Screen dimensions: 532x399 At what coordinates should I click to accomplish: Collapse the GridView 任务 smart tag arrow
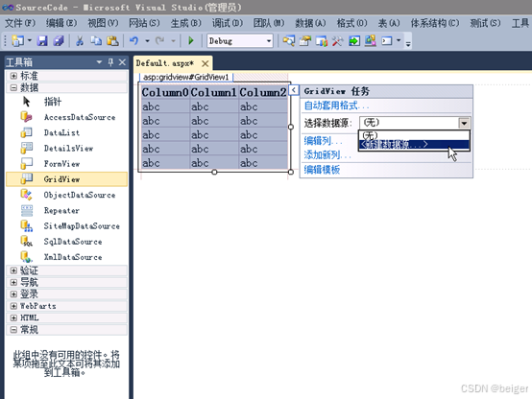[294, 90]
